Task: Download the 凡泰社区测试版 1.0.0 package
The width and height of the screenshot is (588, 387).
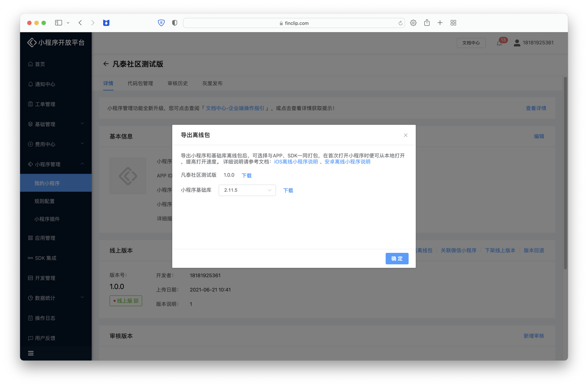Action: pos(246,175)
